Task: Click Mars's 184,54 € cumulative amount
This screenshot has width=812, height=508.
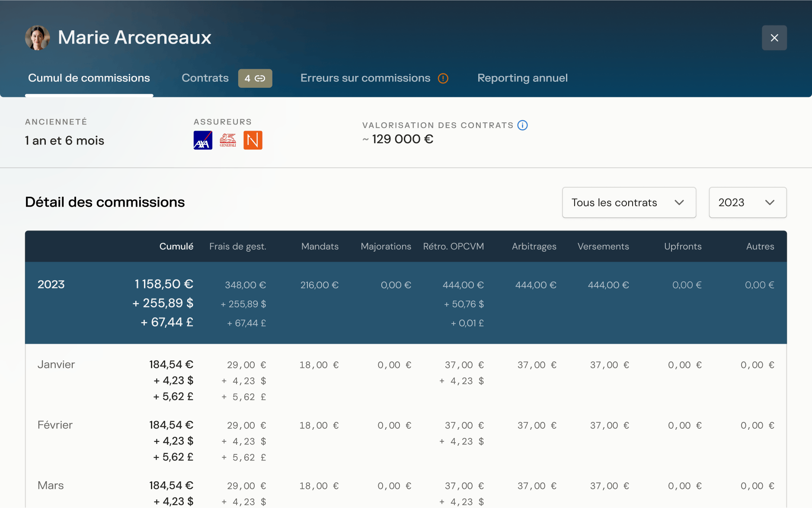Action: click(171, 486)
